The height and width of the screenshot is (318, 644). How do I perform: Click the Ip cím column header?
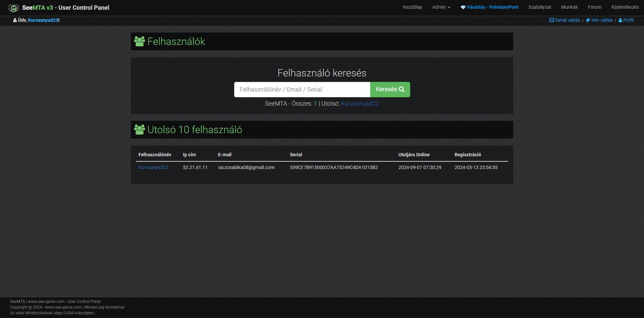click(x=189, y=155)
